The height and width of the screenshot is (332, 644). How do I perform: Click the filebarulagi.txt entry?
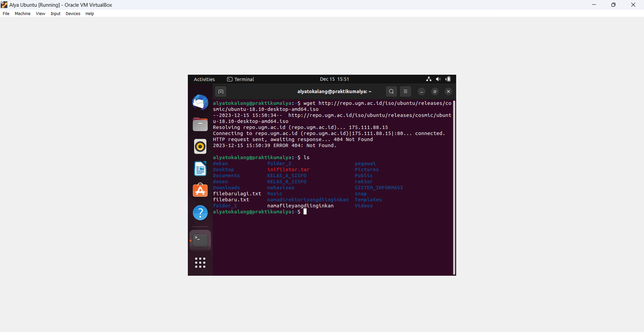(x=237, y=194)
